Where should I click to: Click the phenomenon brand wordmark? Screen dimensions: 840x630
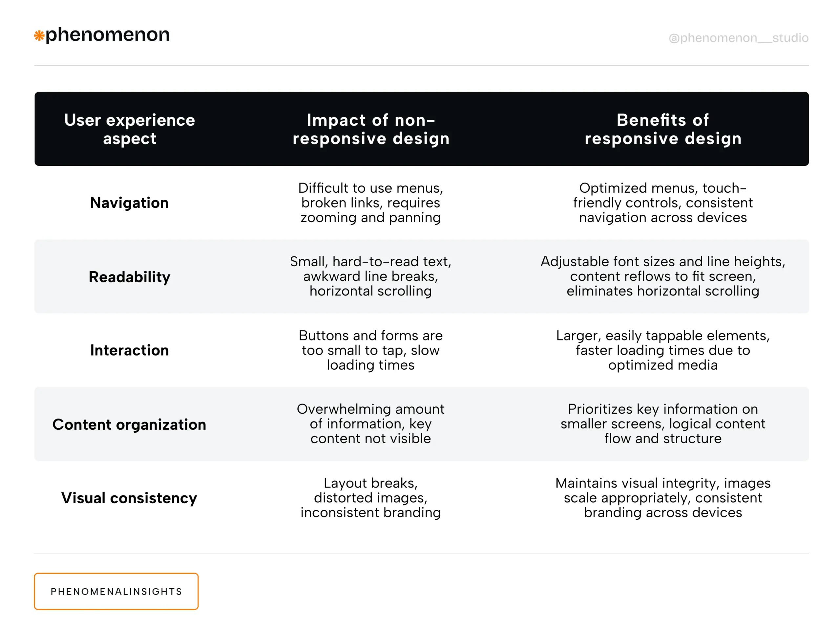pos(108,34)
